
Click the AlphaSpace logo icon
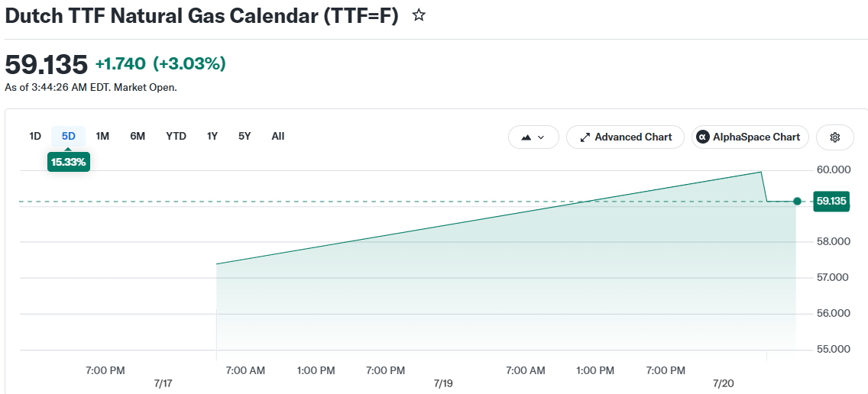702,137
